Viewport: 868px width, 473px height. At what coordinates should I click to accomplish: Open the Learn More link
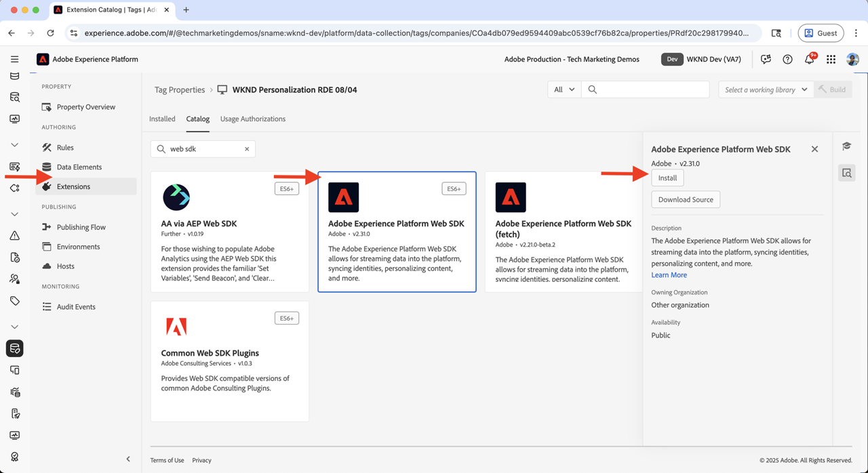coord(669,275)
